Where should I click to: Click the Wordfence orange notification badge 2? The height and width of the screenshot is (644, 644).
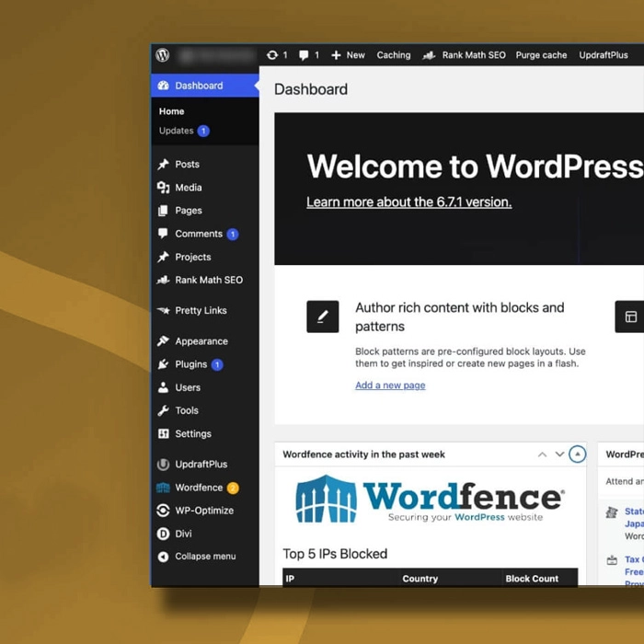(233, 488)
